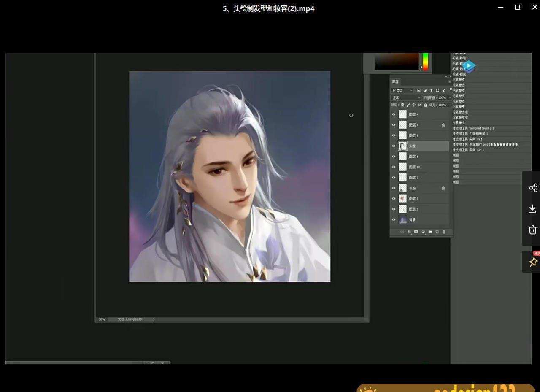Click the 头发 layer thumbnail
540x392 pixels.
click(x=402, y=146)
